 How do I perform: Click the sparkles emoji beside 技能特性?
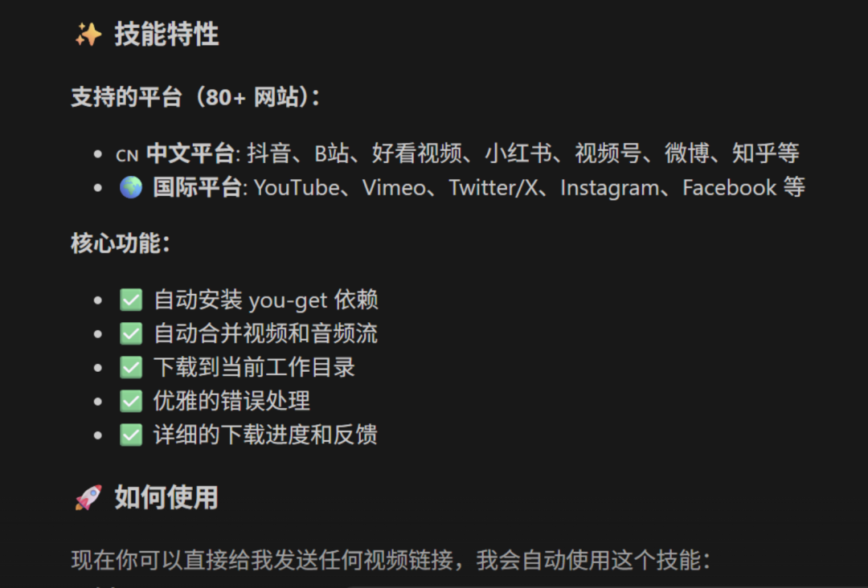88,35
